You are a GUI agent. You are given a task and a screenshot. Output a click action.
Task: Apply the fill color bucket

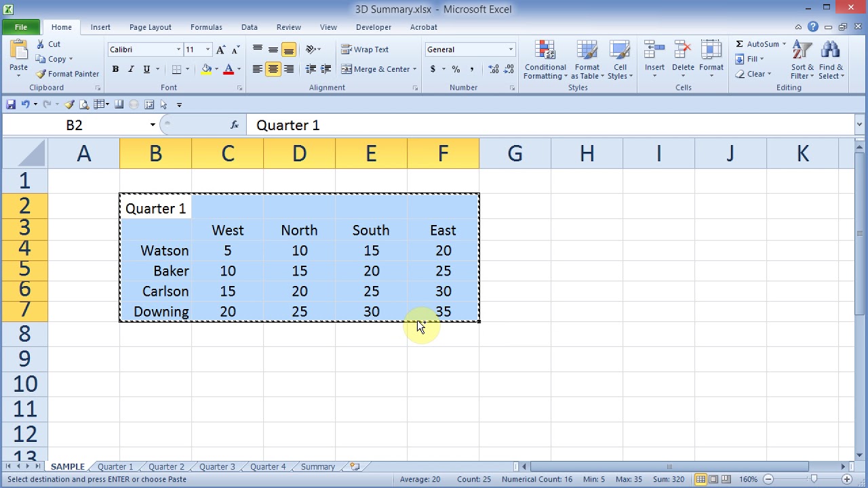pyautogui.click(x=206, y=69)
